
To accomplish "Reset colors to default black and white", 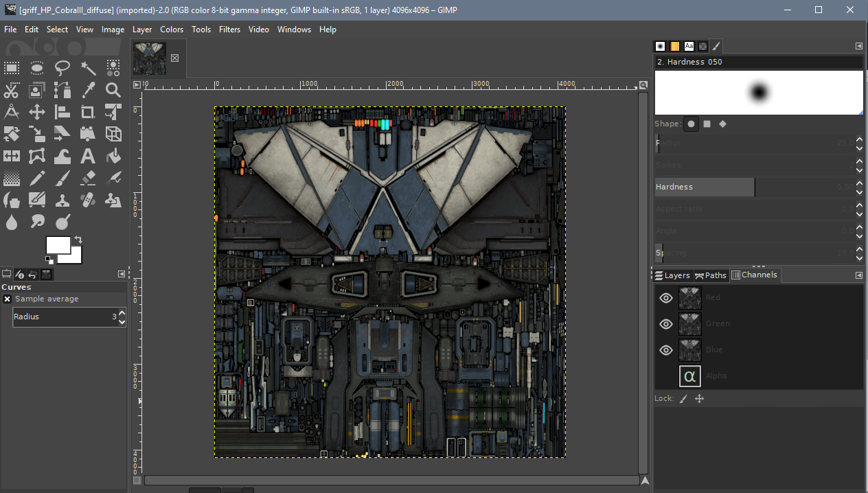I will 49,260.
